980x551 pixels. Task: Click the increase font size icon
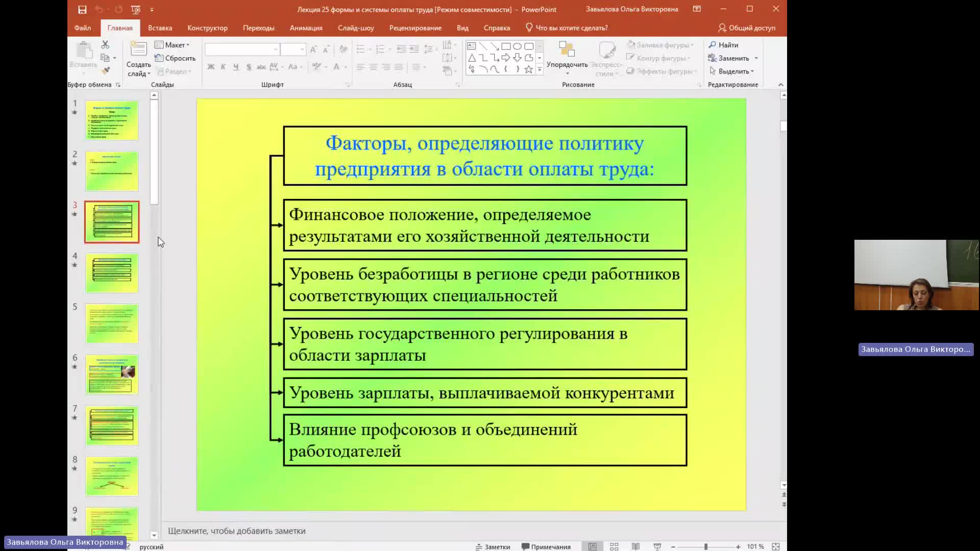pyautogui.click(x=313, y=49)
